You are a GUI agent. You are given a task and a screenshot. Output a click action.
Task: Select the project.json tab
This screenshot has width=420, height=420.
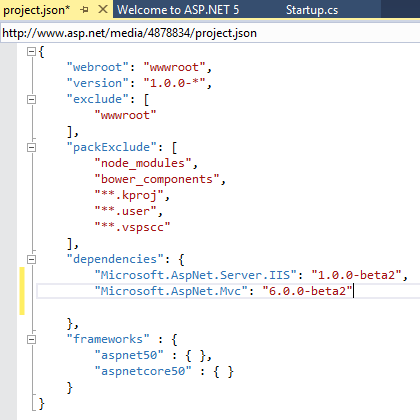37,10
